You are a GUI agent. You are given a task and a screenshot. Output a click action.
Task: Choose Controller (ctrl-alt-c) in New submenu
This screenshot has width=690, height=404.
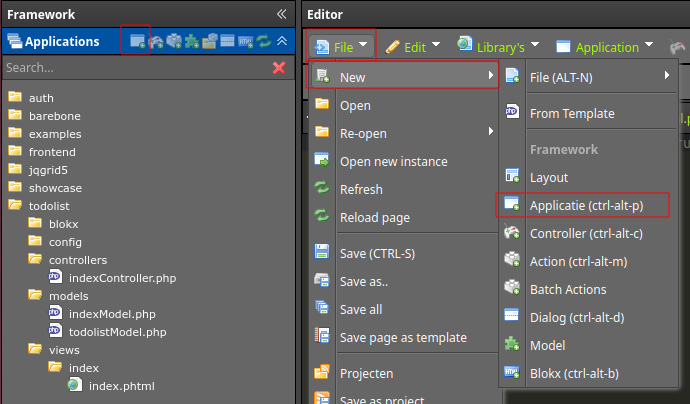pyautogui.click(x=586, y=234)
